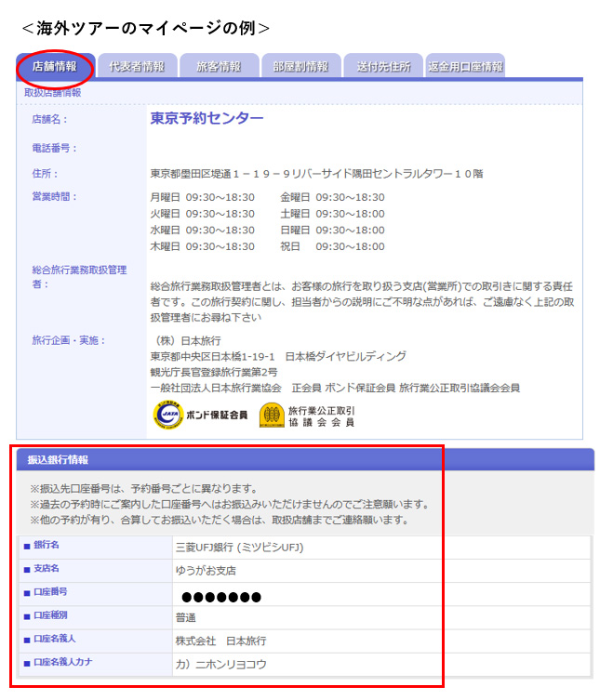Click the 旅行業公正取引協議会 emblem icon
Image resolution: width=613 pixels, height=700 pixels.
pos(273,416)
